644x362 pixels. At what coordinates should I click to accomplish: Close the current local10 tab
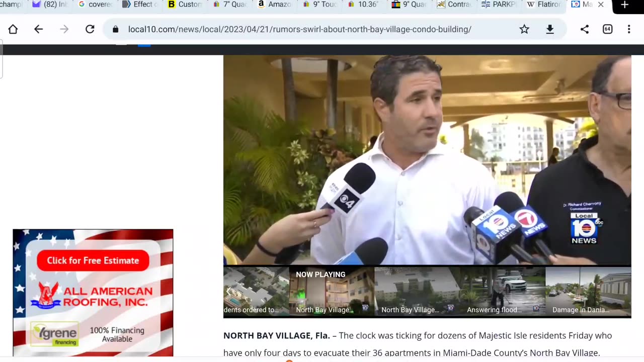pos(601,5)
